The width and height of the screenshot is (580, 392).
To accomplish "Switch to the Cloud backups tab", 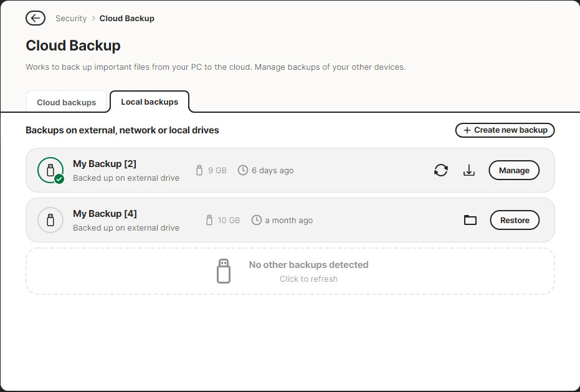I will [x=67, y=102].
